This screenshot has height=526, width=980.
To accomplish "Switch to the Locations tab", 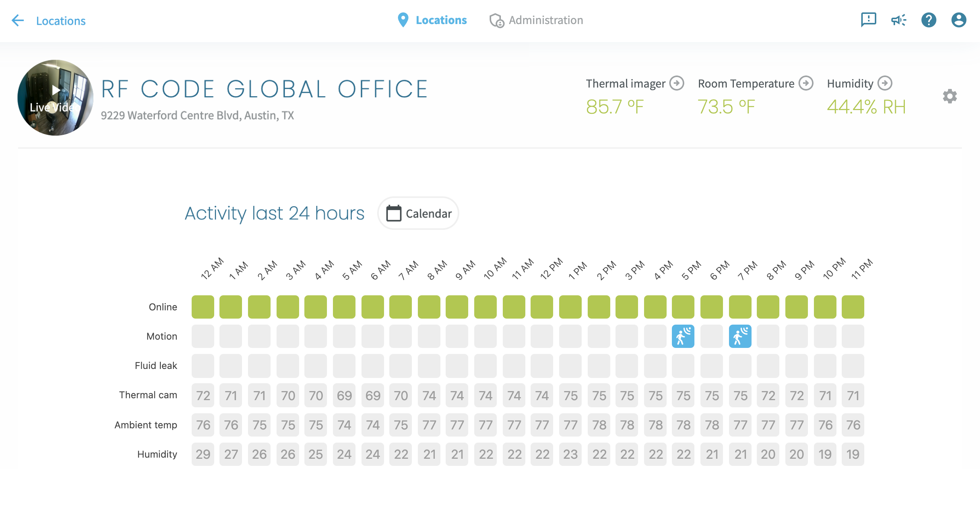I will [x=432, y=20].
